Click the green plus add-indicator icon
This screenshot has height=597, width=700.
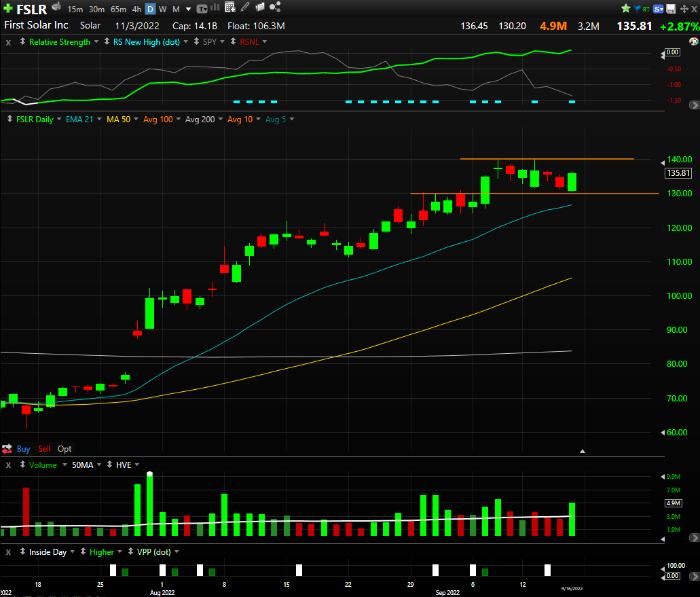click(x=7, y=8)
